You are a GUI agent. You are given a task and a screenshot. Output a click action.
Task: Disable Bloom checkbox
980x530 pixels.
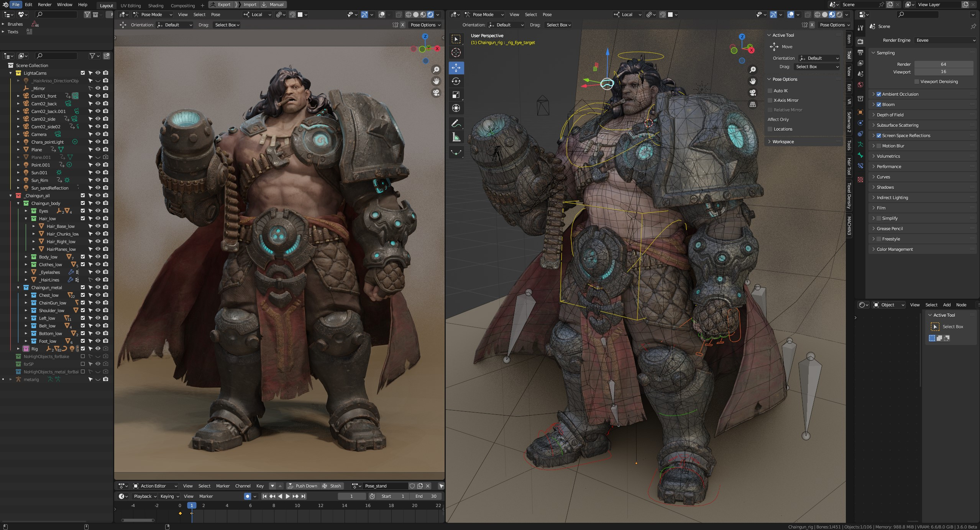[879, 105]
